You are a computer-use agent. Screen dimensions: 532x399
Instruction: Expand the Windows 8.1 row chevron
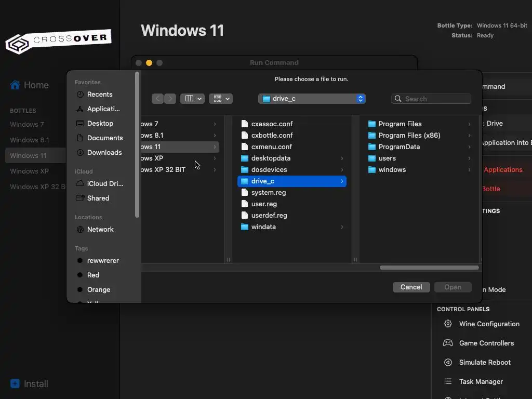pyautogui.click(x=215, y=136)
